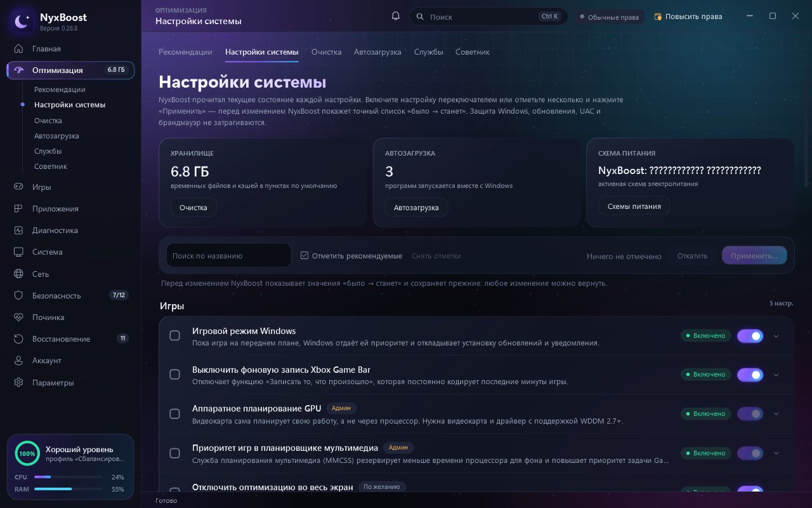Screen dimensions: 812x508
Task: Click the Включено status on Игровой режим row
Action: click(x=705, y=335)
